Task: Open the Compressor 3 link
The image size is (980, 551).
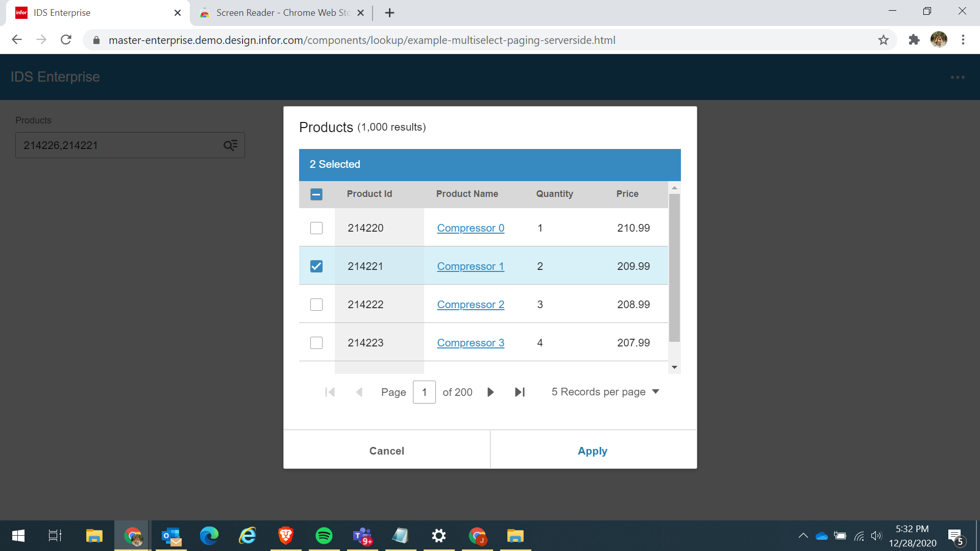Action: pos(471,343)
